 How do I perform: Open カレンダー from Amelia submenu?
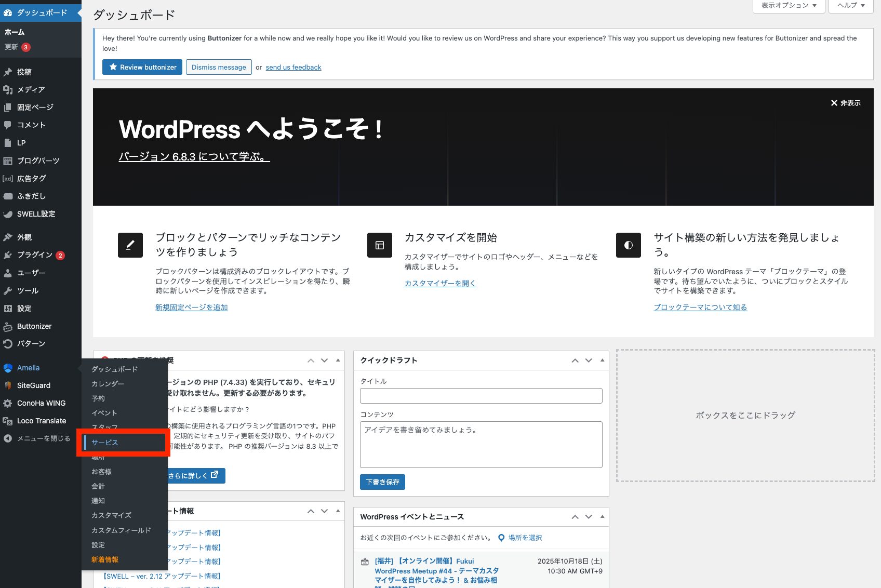(x=108, y=384)
